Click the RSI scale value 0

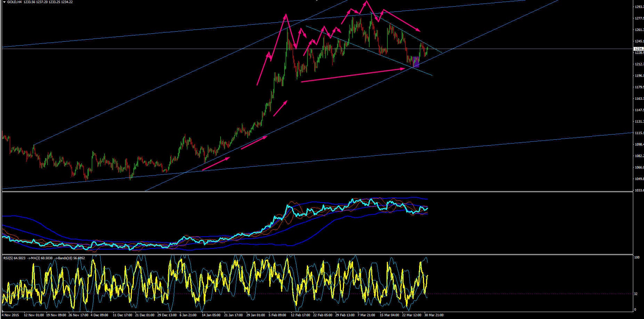pyautogui.click(x=635, y=310)
